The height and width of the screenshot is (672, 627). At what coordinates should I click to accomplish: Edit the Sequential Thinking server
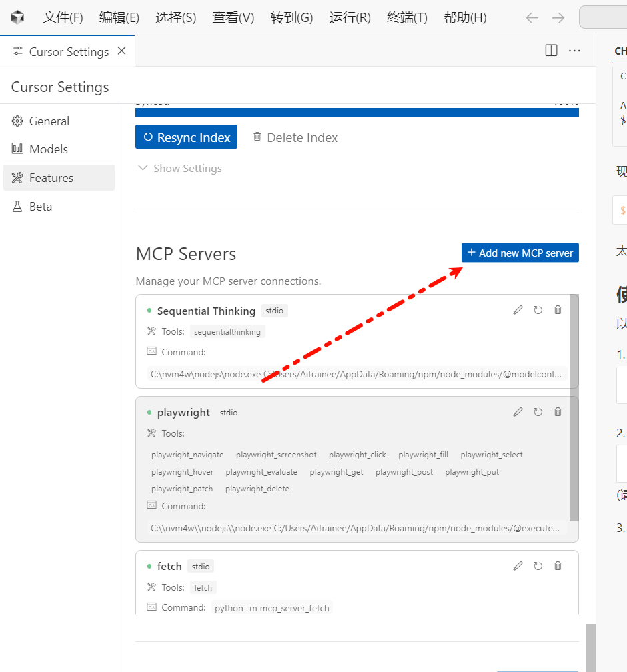click(518, 310)
